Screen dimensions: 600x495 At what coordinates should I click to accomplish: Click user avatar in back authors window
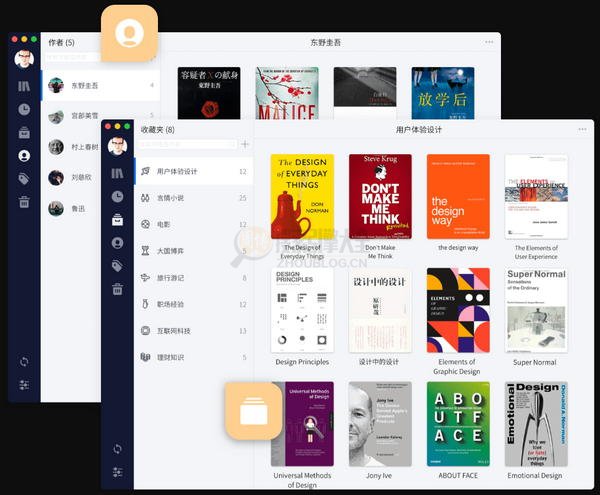coord(24,59)
